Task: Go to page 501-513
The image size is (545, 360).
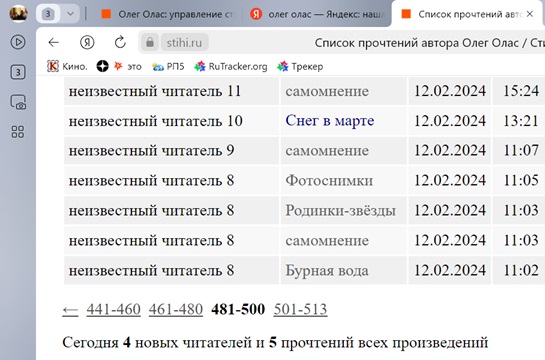Action: click(x=300, y=309)
